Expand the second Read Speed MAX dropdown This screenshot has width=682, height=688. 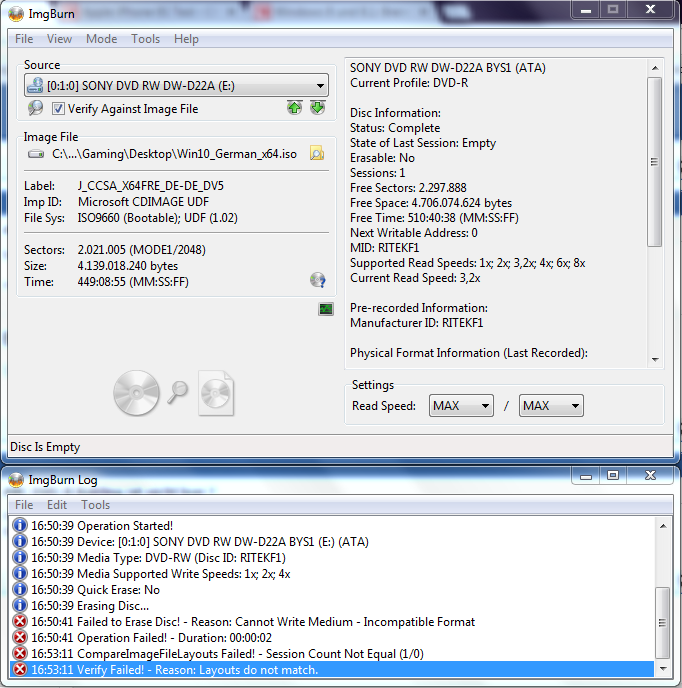point(551,405)
